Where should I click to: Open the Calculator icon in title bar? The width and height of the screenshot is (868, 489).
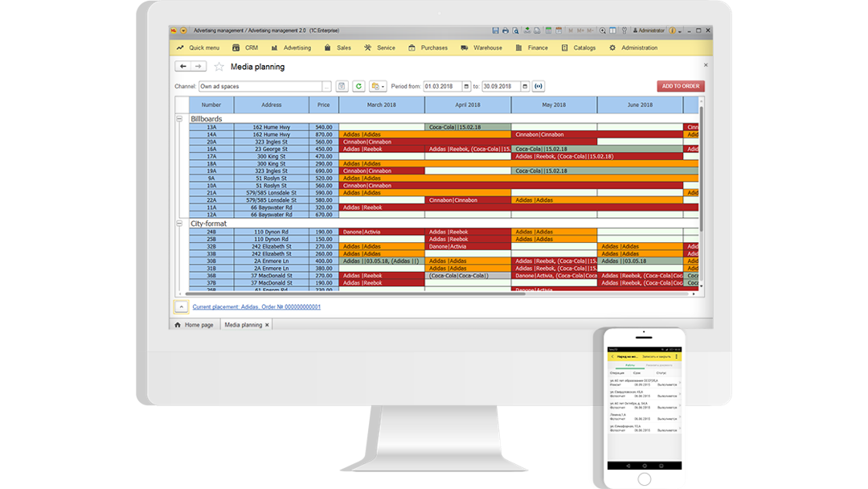pos(549,31)
